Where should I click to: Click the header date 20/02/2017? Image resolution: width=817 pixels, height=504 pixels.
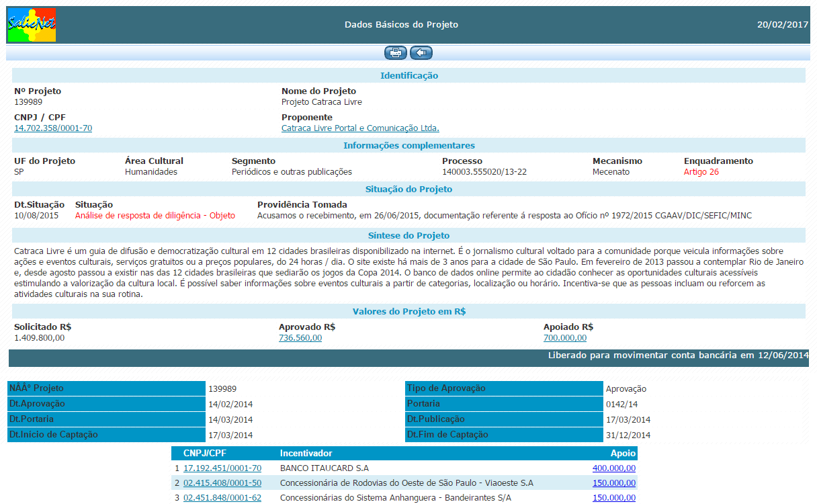[782, 24]
